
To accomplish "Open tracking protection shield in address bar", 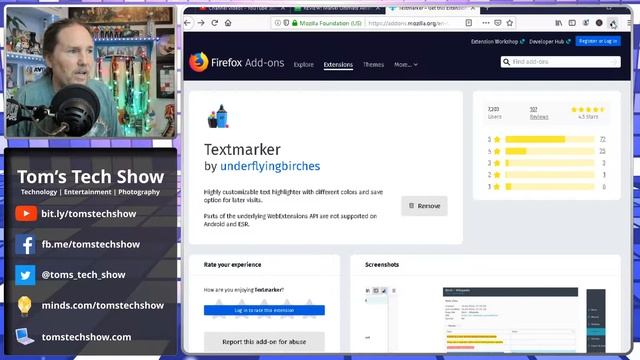I will pos(286,23).
